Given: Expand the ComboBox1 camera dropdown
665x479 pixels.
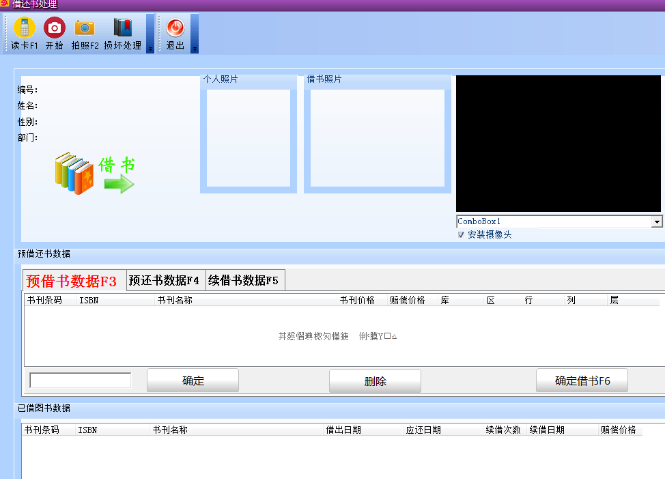Looking at the screenshot, I should [656, 221].
